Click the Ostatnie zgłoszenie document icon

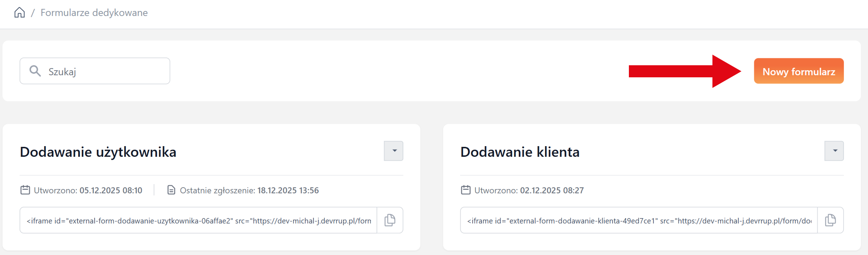(x=171, y=190)
